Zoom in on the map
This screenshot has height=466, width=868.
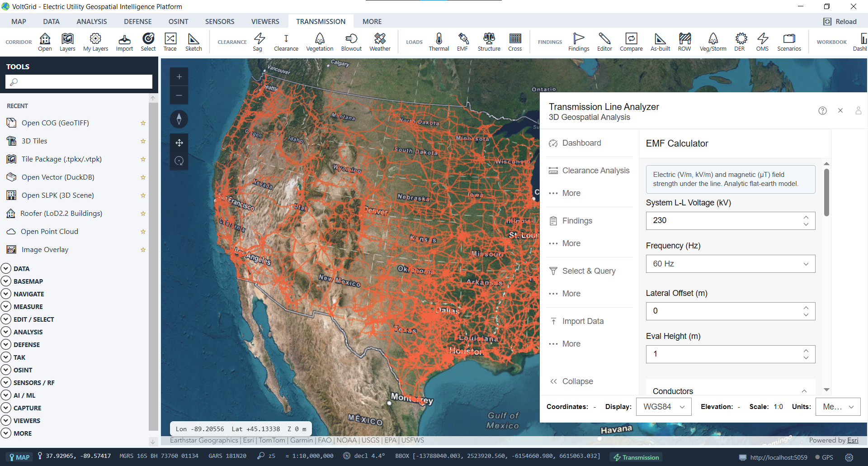[x=179, y=77]
